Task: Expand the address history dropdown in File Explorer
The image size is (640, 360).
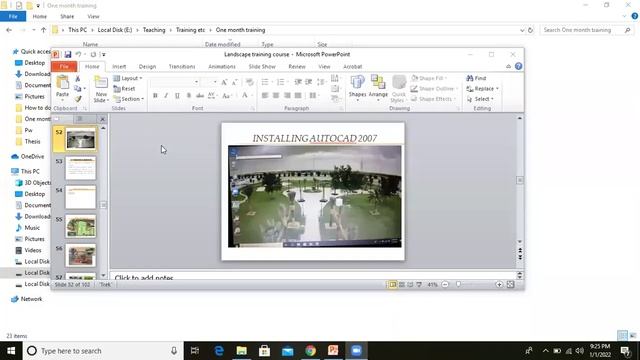Action: (522, 30)
